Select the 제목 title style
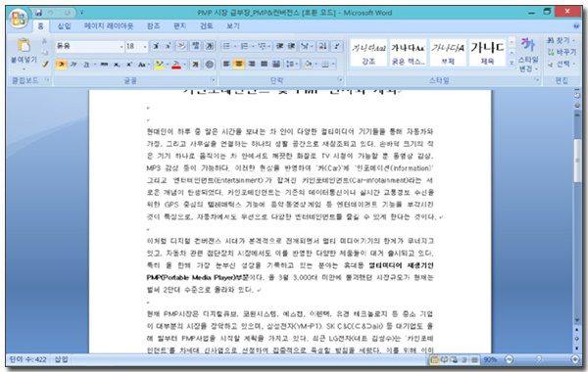Screen dimensions: 588x372 coord(487,53)
